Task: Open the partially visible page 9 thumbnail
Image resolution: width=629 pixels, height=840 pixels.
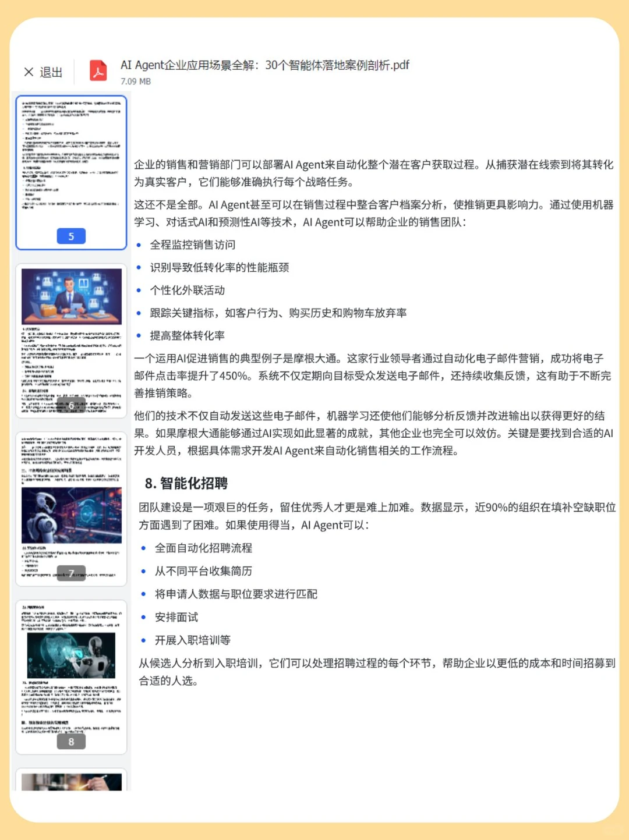Action: coord(71,779)
